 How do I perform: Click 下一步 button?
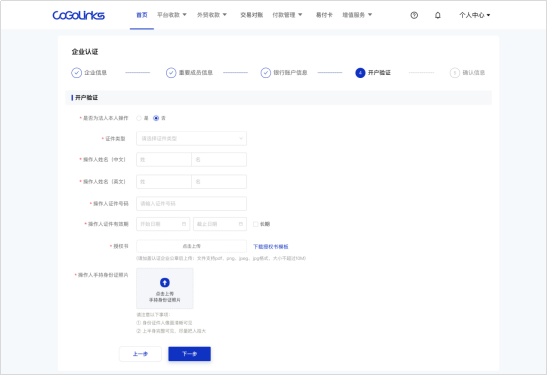point(189,354)
